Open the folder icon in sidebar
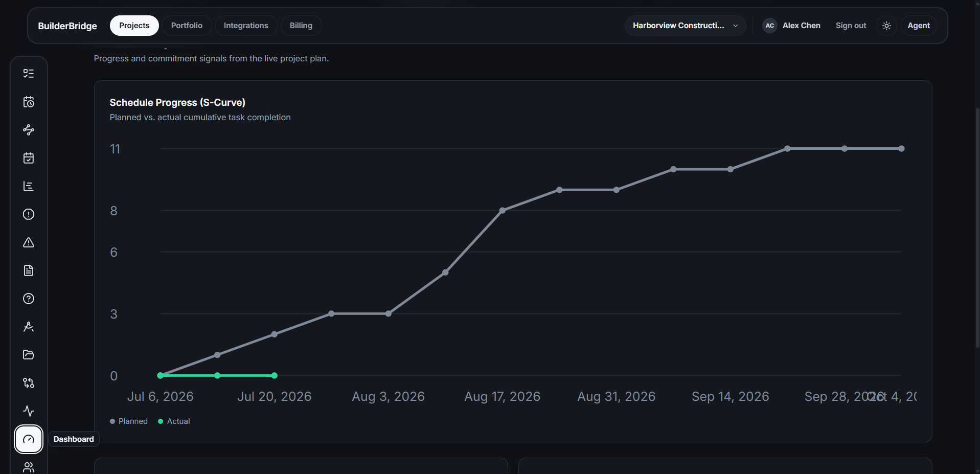This screenshot has width=980, height=474. (29, 355)
